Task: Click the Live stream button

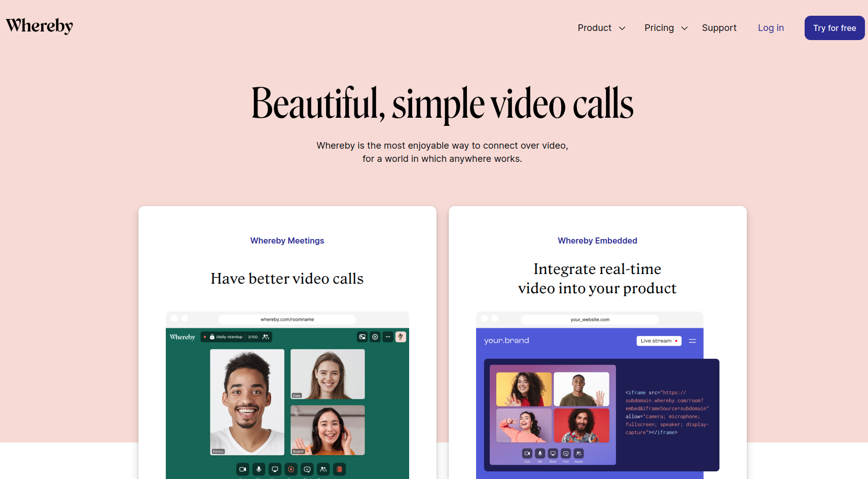Action: click(x=659, y=341)
